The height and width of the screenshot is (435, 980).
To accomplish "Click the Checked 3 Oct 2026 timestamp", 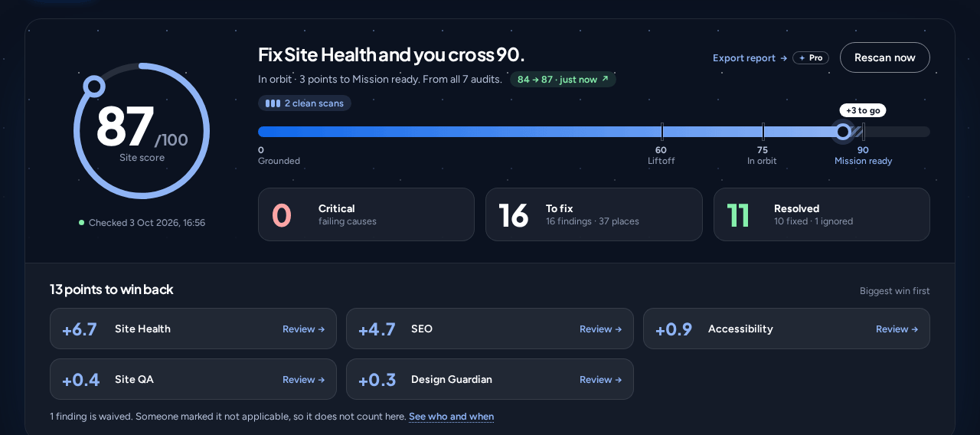I will [x=142, y=223].
